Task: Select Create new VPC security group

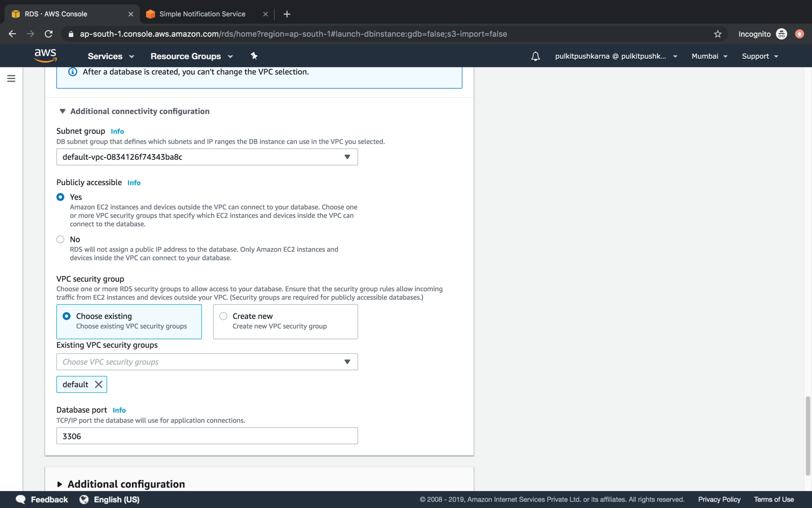Action: click(x=224, y=316)
